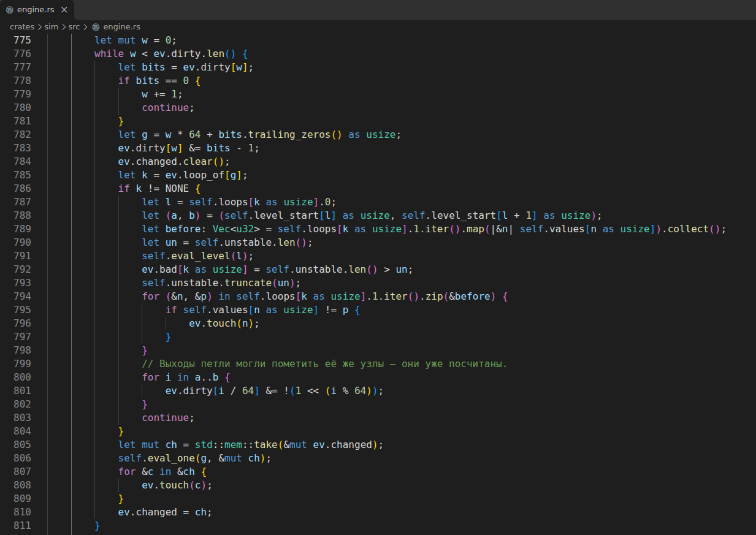
Task: Click the "while w < ev.dirty.len() {" line
Action: coord(171,53)
